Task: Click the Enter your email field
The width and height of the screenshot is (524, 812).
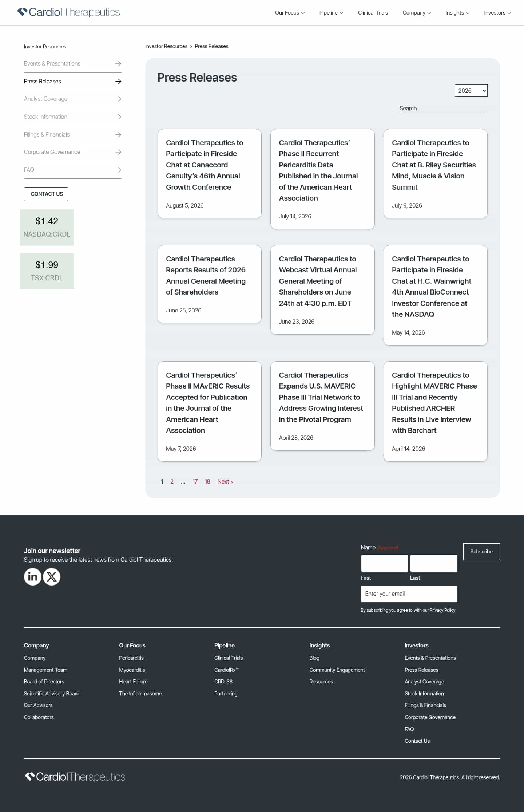Action: [x=409, y=594]
